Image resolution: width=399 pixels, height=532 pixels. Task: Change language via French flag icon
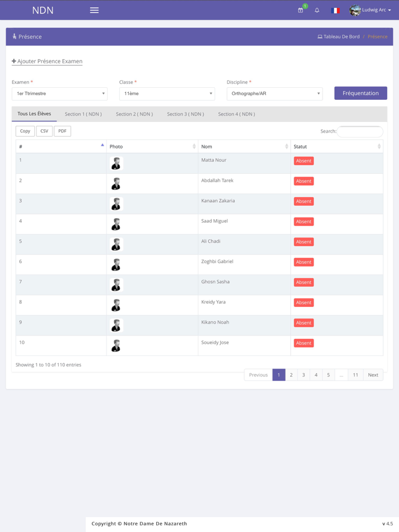pos(335,10)
